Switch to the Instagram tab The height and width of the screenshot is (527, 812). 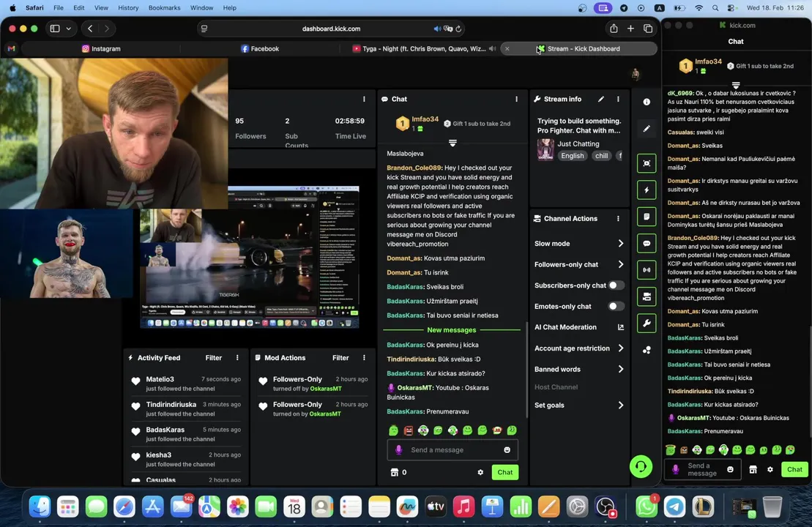coord(101,48)
